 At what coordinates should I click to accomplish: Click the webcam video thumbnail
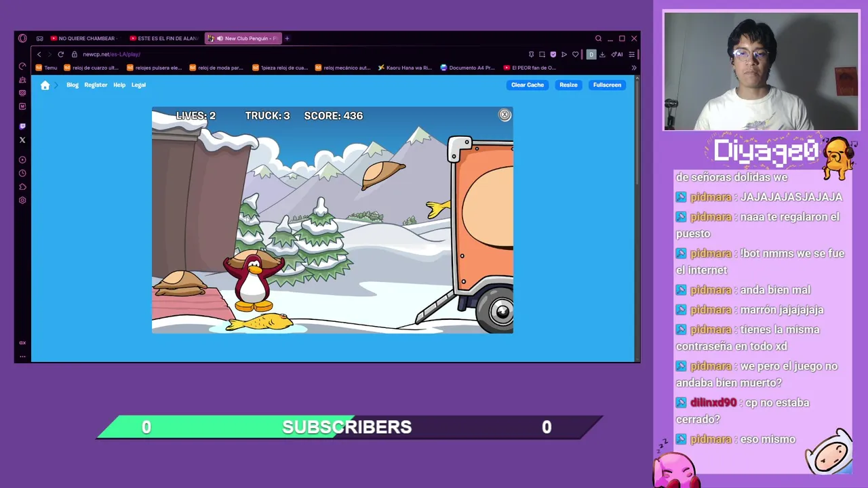tap(761, 70)
